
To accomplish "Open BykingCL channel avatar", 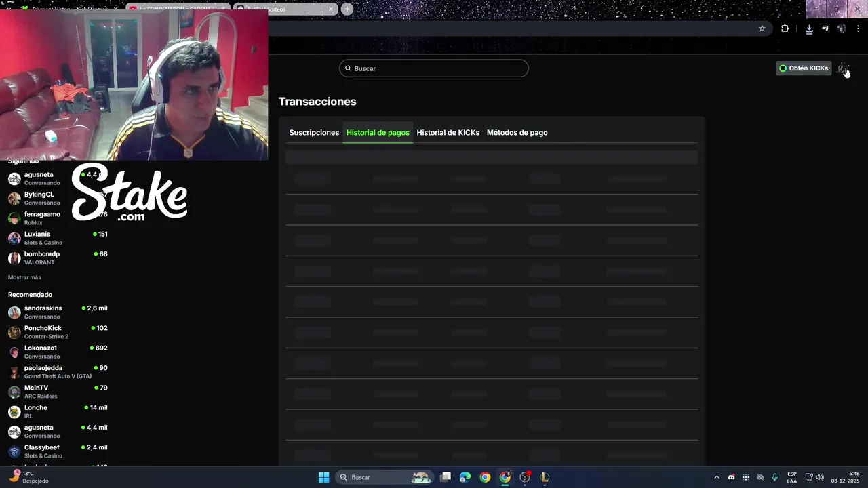I will (14, 199).
